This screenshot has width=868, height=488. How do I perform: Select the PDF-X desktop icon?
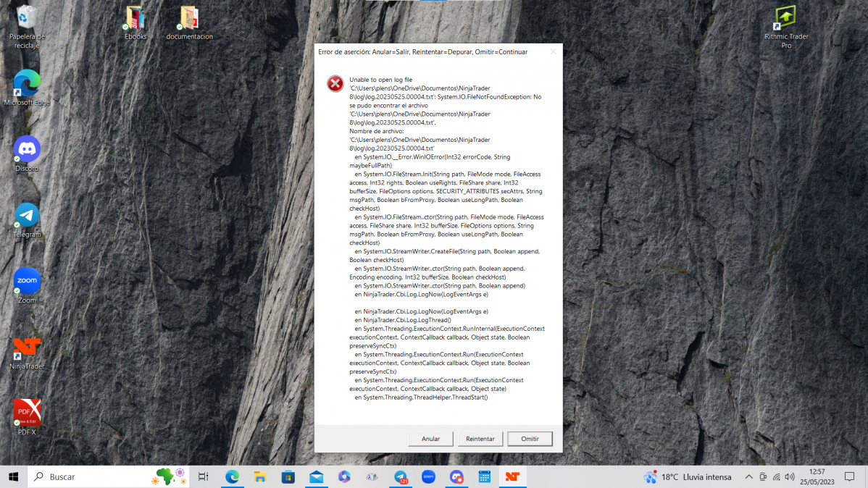point(27,417)
